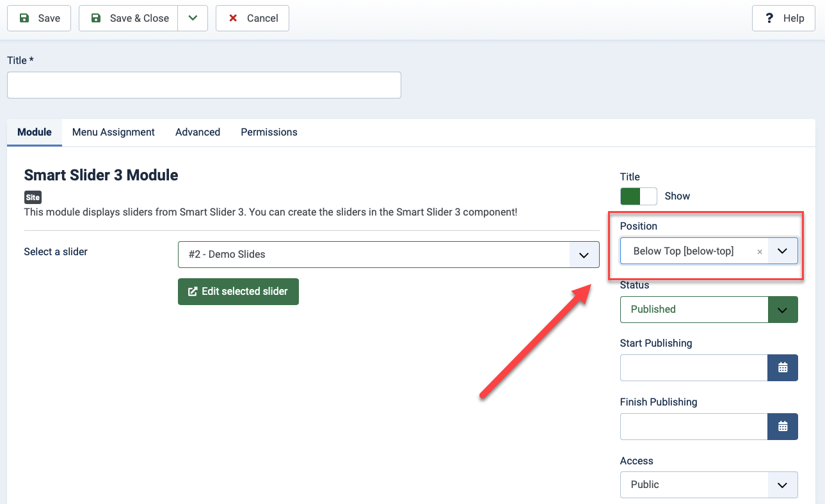Viewport: 825px width, 504px height.
Task: Open the Status Published dropdown
Action: click(x=709, y=310)
